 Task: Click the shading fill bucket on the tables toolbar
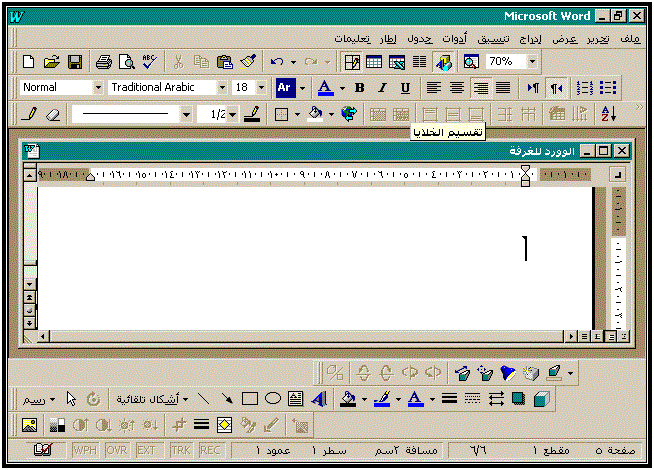pyautogui.click(x=316, y=114)
